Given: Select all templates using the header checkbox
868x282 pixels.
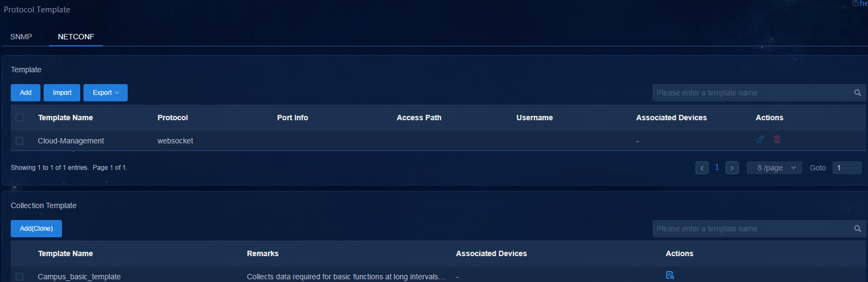Looking at the screenshot, I should tap(19, 118).
